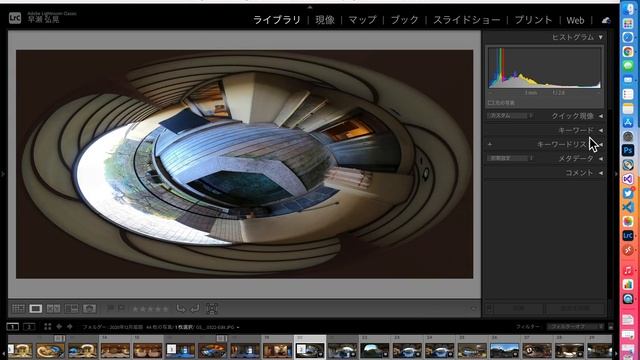Expand the キーワード panel

click(x=601, y=130)
